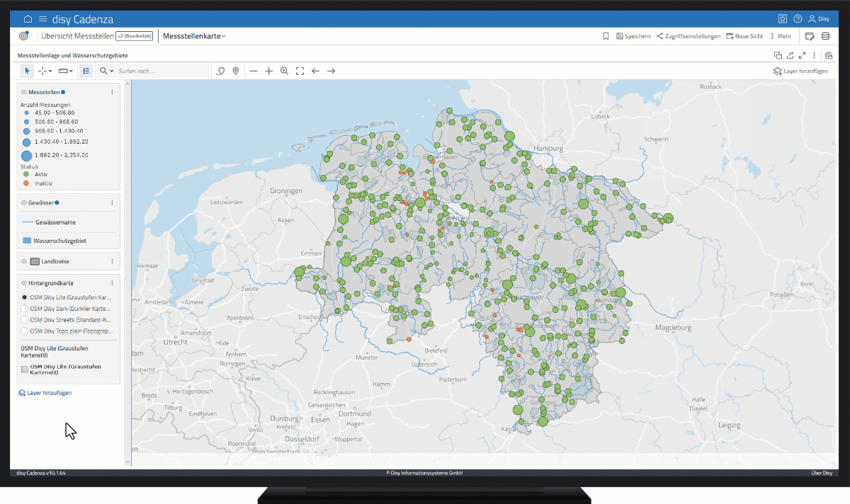
Task: Select OSM Disy Dark background map
Action: click(25, 309)
